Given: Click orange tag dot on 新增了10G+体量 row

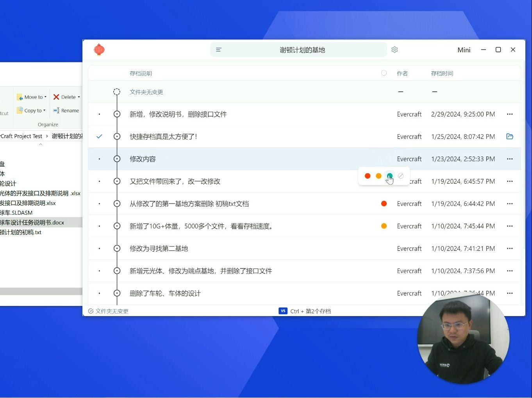Looking at the screenshot, I should pos(384,226).
